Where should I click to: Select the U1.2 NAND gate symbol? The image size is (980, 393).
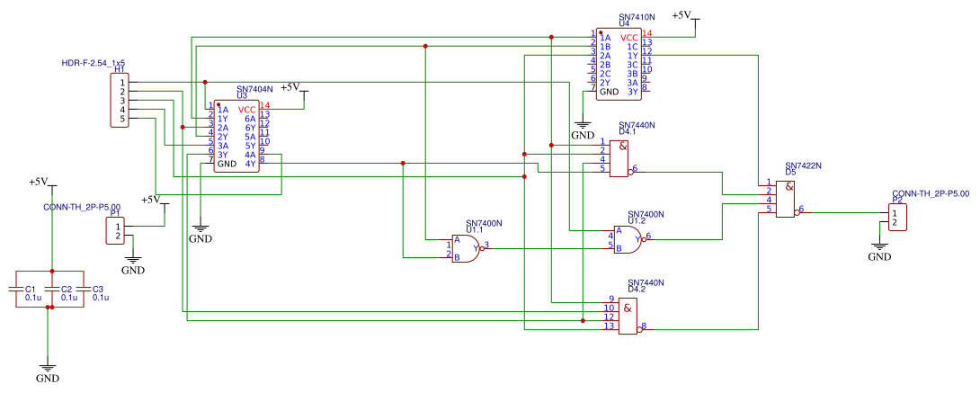tap(628, 239)
